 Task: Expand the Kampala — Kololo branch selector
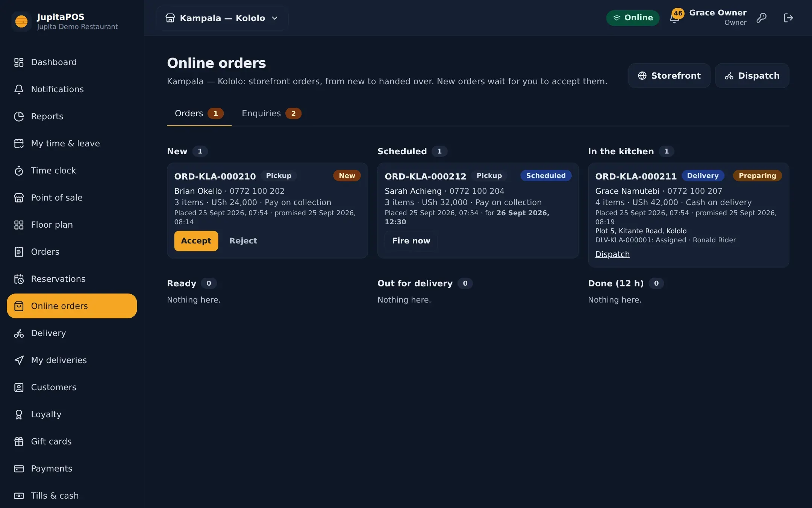[222, 18]
